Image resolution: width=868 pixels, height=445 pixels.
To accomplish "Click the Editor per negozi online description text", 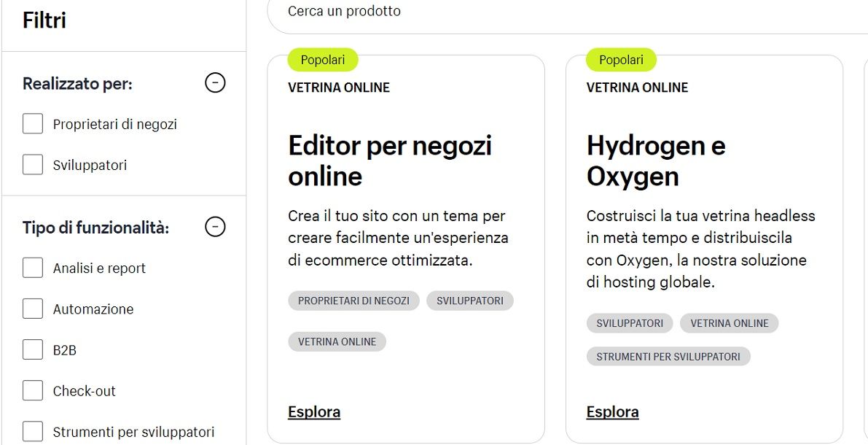I will (x=398, y=238).
